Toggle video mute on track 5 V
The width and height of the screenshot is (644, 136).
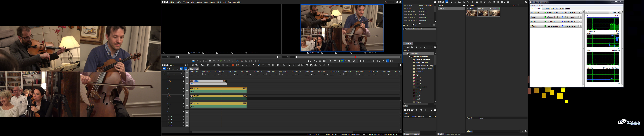click(x=184, y=76)
